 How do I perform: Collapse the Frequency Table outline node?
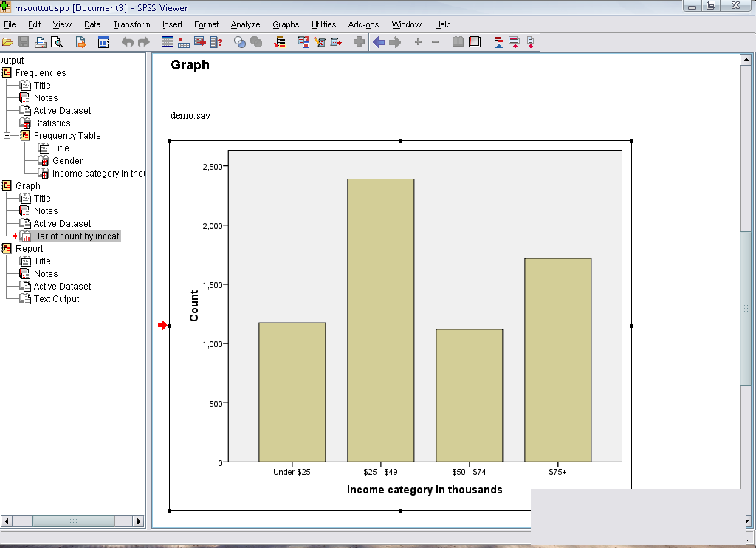tap(7, 136)
